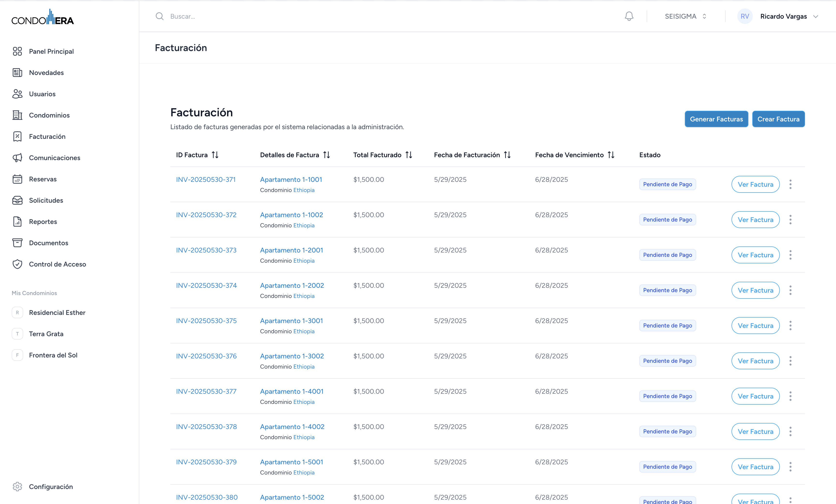The width and height of the screenshot is (836, 504).
Task: Open invoice link INV-20250530-373
Action: [206, 250]
